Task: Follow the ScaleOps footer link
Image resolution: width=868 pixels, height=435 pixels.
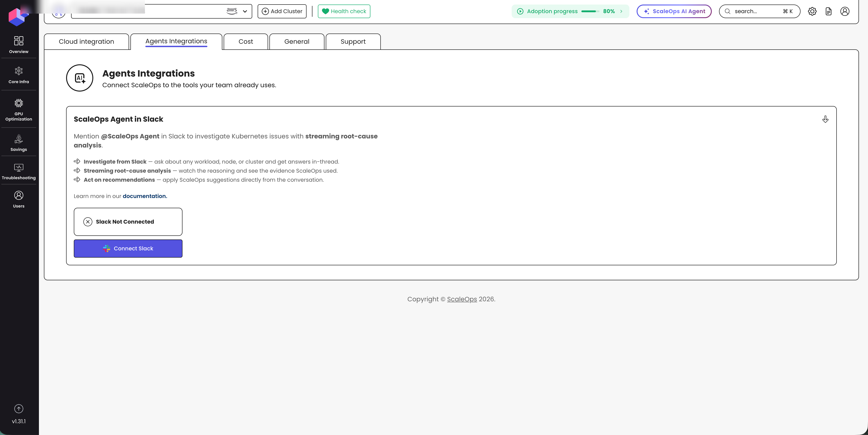Action: point(462,299)
